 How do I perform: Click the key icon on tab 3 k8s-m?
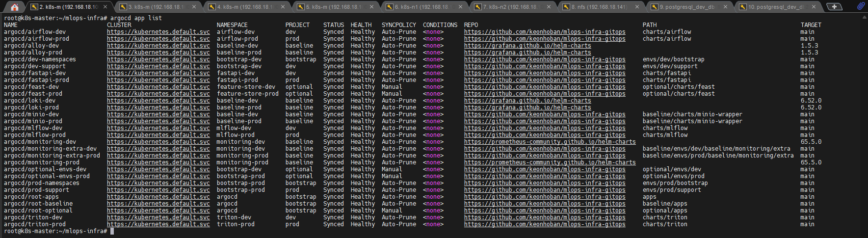point(123,7)
